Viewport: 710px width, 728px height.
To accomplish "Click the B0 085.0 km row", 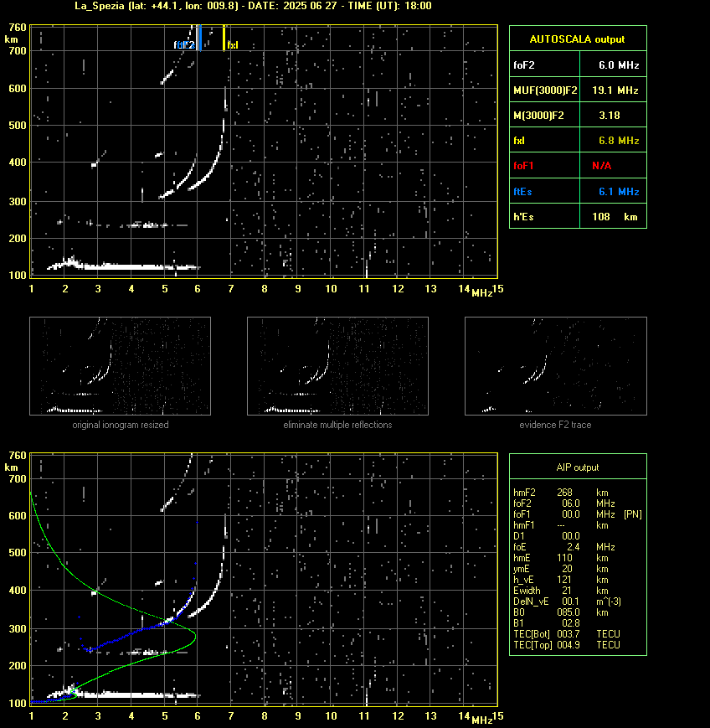I will coord(561,612).
